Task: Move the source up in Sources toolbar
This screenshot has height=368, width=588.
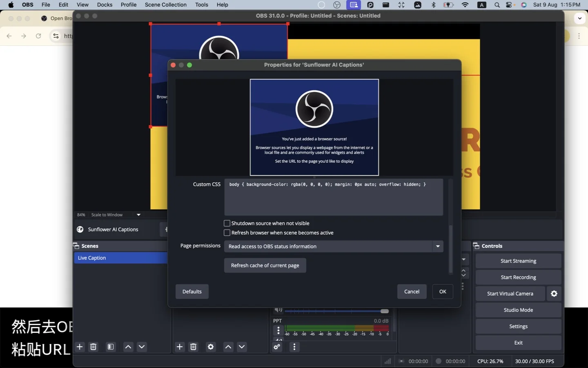Action: (x=228, y=347)
